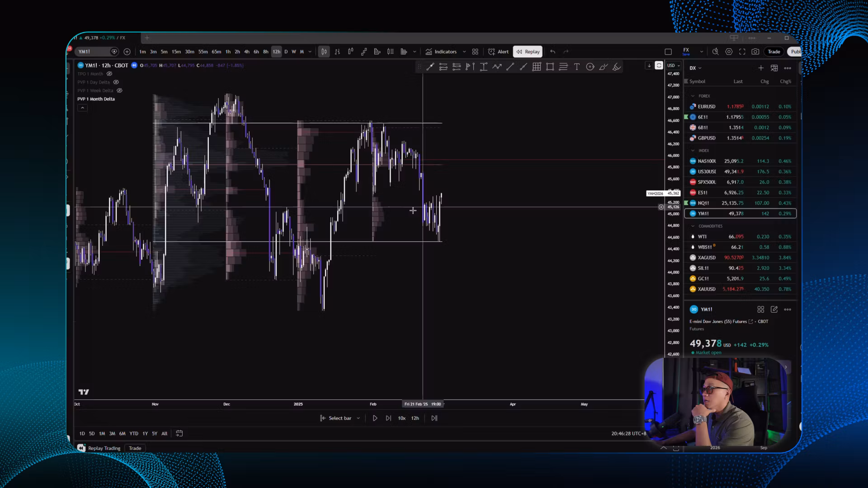868x488 pixels.
Task: Show the PVP 1 Day Delta indicator
Action: coord(116,82)
